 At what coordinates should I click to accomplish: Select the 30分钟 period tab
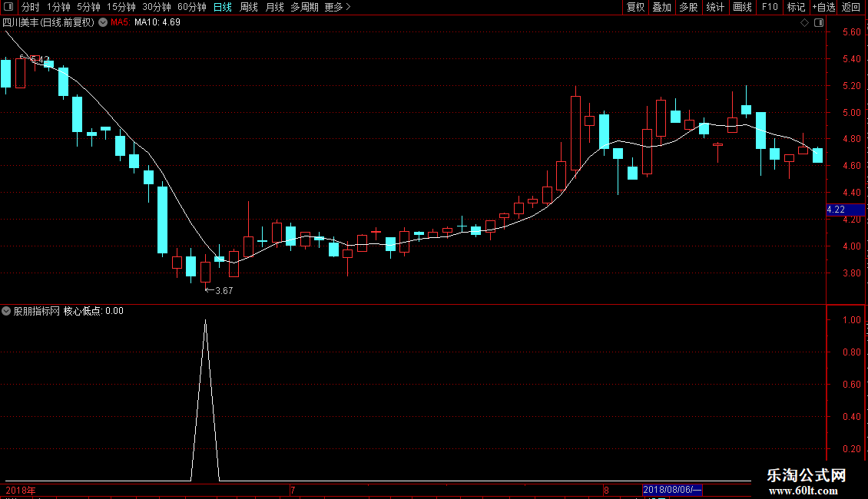(x=157, y=7)
